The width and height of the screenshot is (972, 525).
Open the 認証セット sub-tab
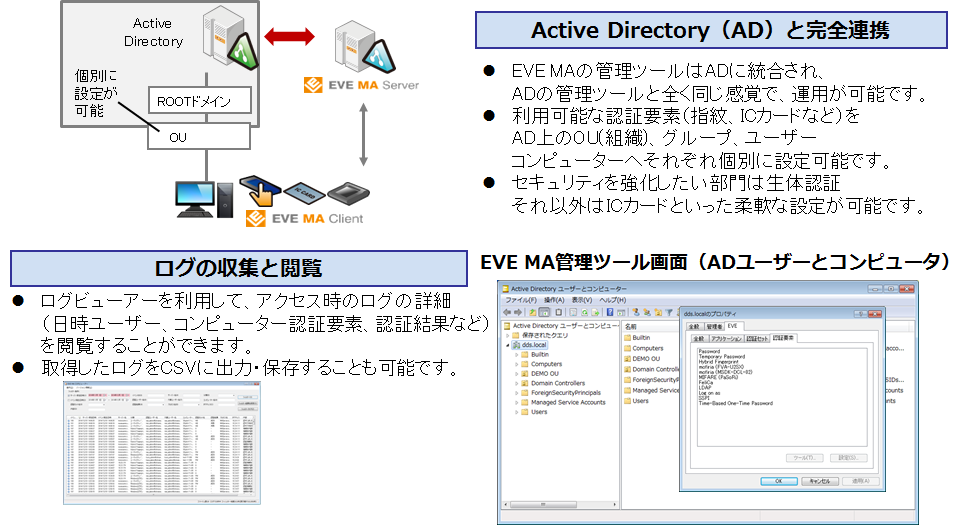(758, 338)
